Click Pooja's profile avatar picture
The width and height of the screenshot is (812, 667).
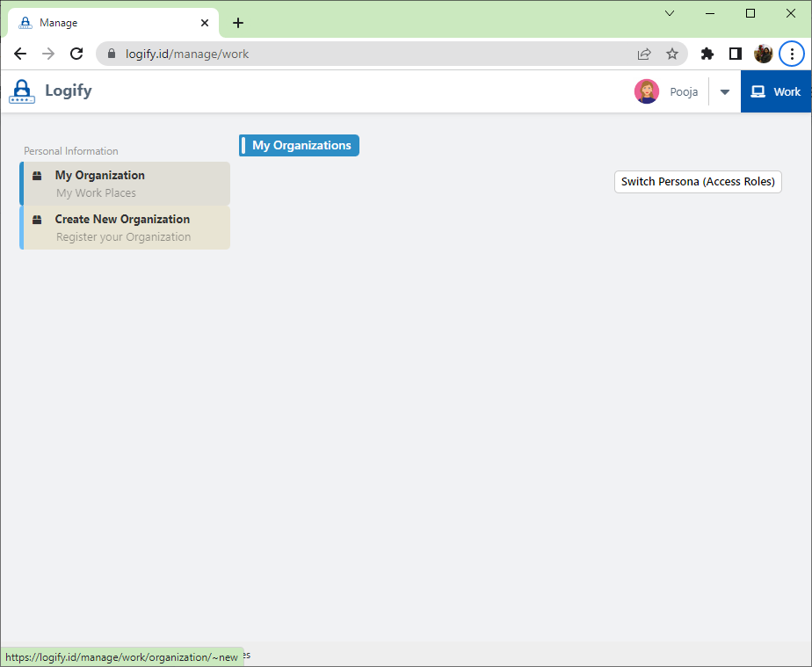(x=647, y=91)
